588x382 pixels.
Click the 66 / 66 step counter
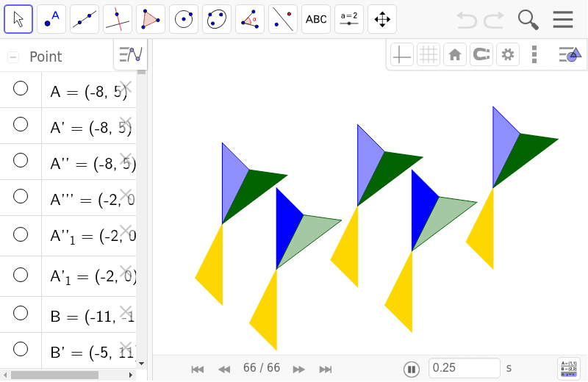pyautogui.click(x=262, y=368)
